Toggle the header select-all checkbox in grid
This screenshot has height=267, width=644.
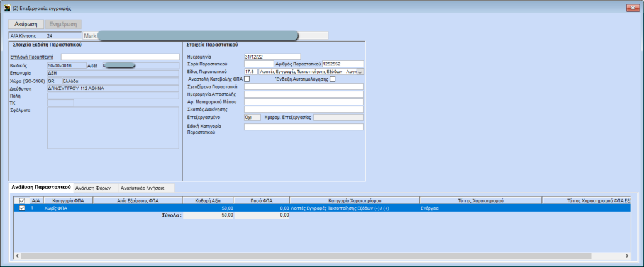22,200
